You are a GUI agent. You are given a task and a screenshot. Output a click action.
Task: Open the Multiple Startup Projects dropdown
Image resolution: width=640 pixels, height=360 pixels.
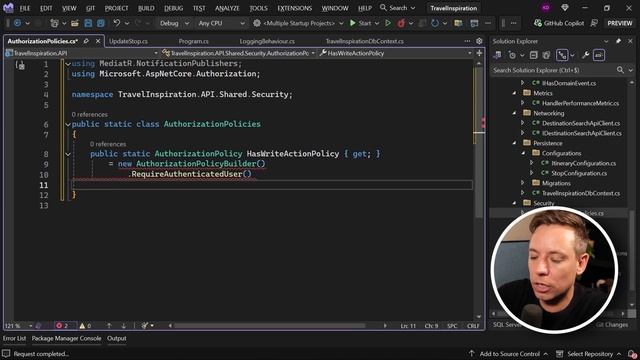[299, 23]
